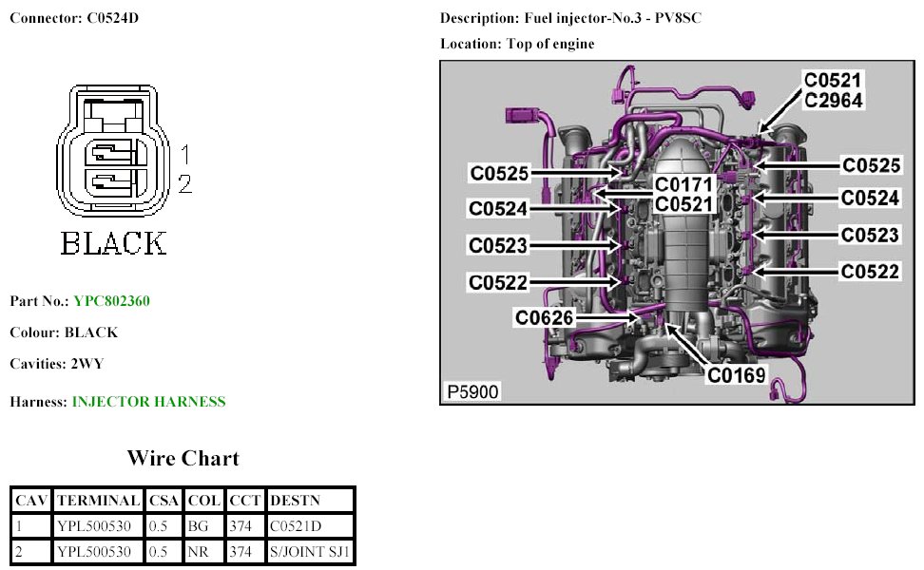Viewport: 924px width, 570px height.
Task: Click the C2964 label at top right
Action: 834,100
